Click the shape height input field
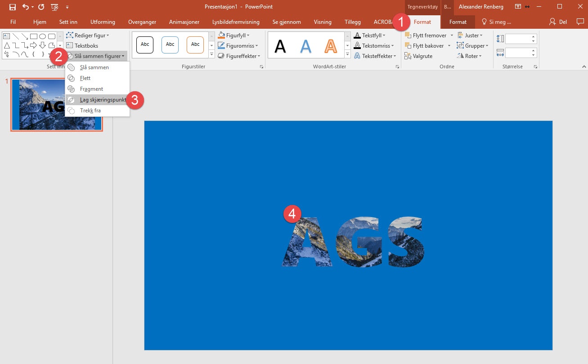This screenshot has height=364, width=588. coord(521,39)
